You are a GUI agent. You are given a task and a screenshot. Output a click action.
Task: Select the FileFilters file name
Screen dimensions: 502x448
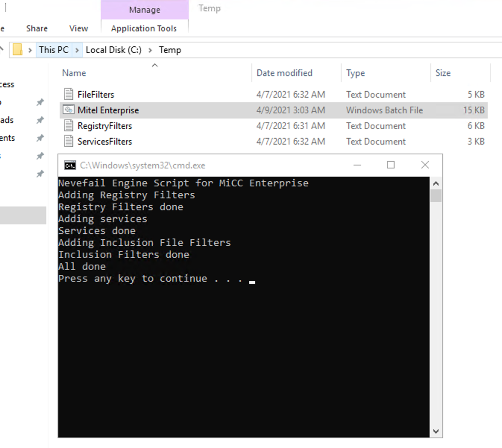tap(96, 94)
